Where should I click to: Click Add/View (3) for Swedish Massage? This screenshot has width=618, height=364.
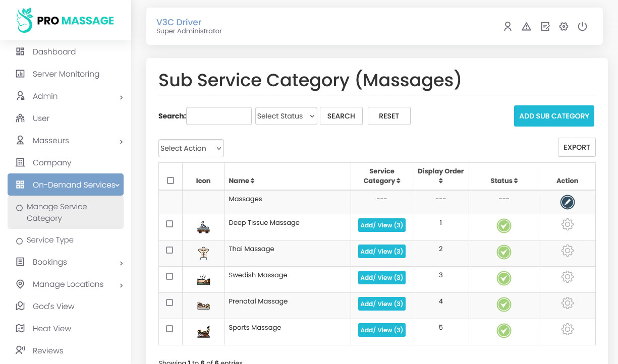[x=382, y=278]
